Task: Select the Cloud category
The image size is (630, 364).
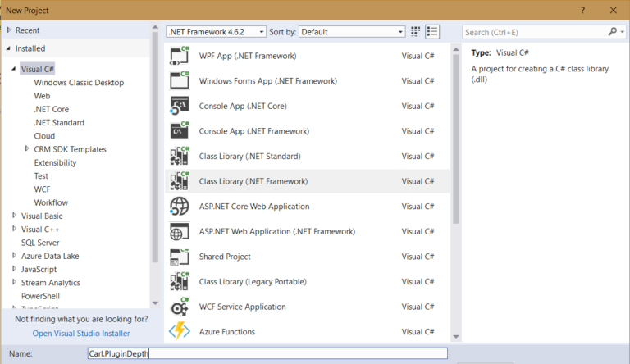Action: click(x=44, y=136)
